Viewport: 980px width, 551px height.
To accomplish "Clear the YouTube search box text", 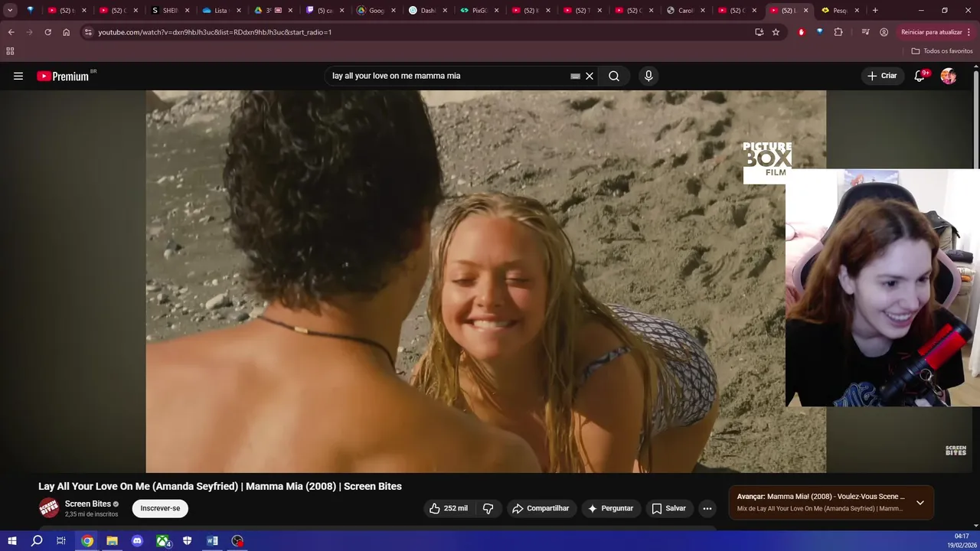I will (590, 76).
